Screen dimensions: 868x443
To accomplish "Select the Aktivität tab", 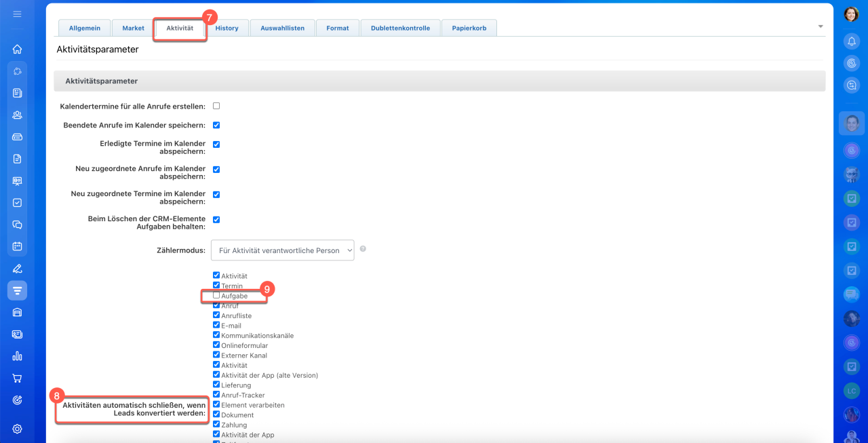I will (180, 28).
